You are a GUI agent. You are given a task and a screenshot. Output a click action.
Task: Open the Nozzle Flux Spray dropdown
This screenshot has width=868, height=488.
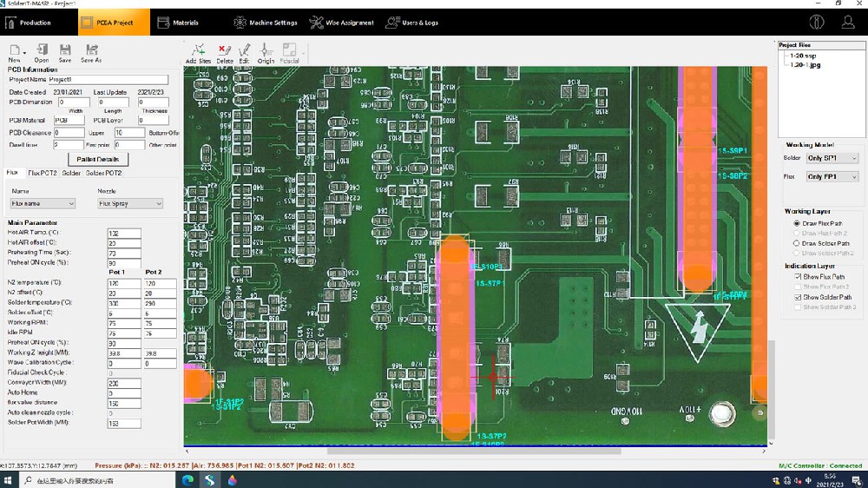pyautogui.click(x=130, y=203)
